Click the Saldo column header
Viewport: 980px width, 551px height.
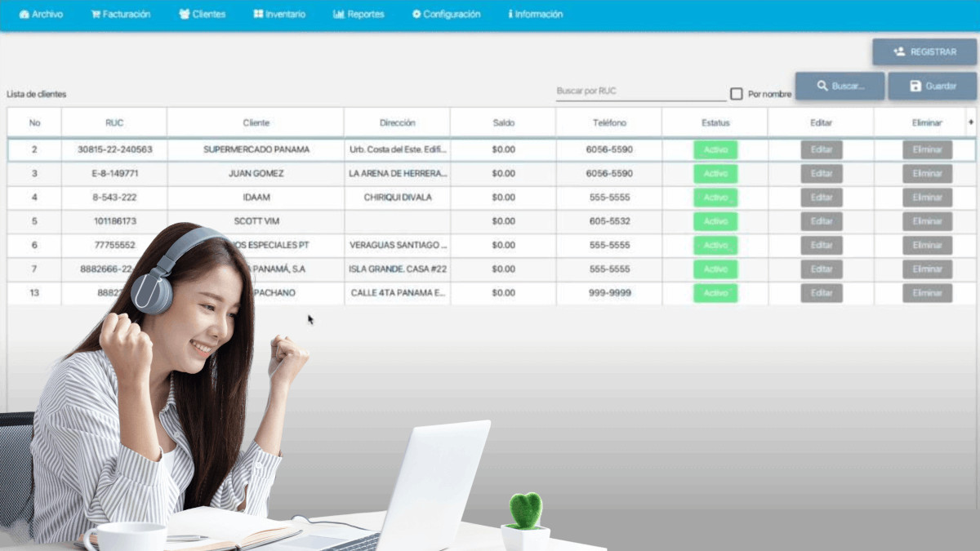tap(503, 122)
